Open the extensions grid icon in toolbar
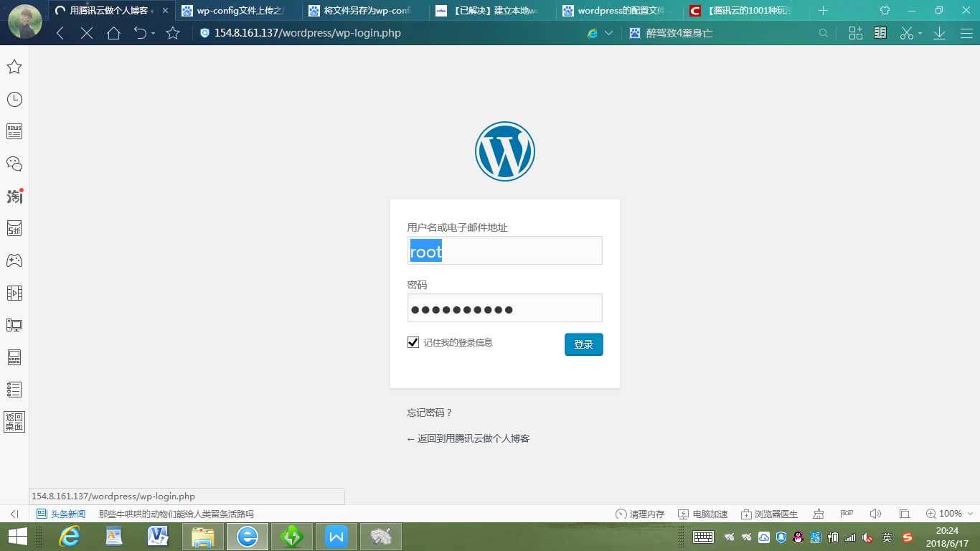This screenshot has width=980, height=551. point(855,33)
